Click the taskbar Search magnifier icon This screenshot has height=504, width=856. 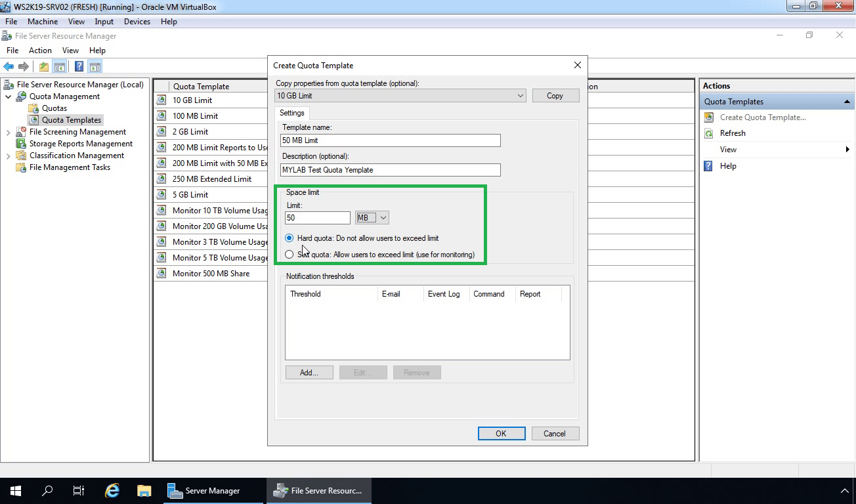click(x=47, y=491)
